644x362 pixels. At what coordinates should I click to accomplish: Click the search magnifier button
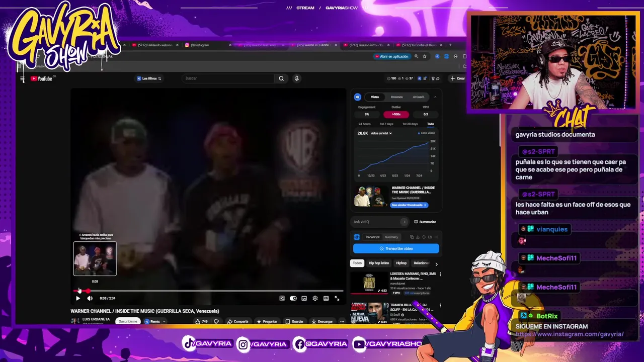click(281, 78)
